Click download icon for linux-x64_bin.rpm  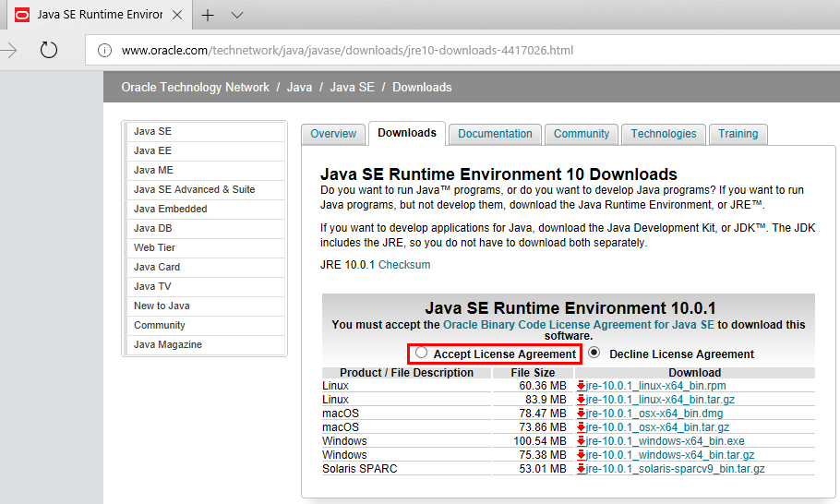[581, 386]
